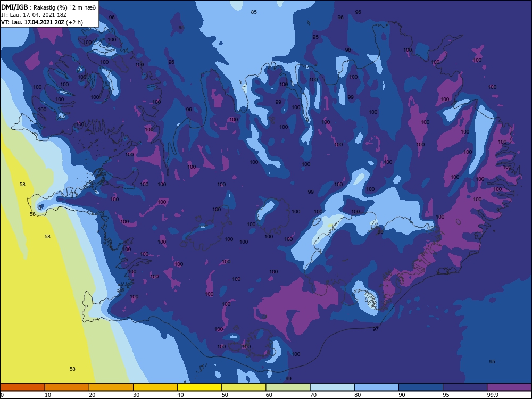Click the legend label 50
The image size is (532, 399).
225,395
